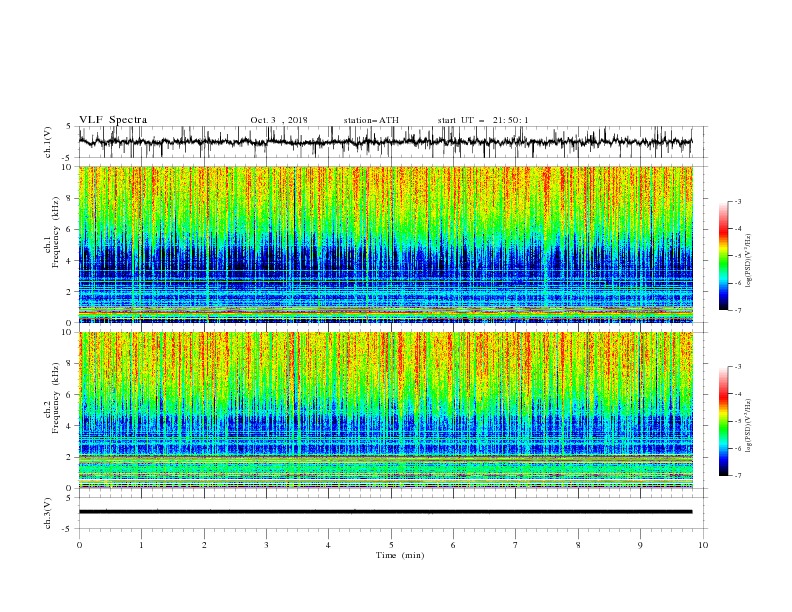This screenshot has width=792, height=612.
Task: Click the ch.2 frequency tick "6"
Action: tap(70, 395)
